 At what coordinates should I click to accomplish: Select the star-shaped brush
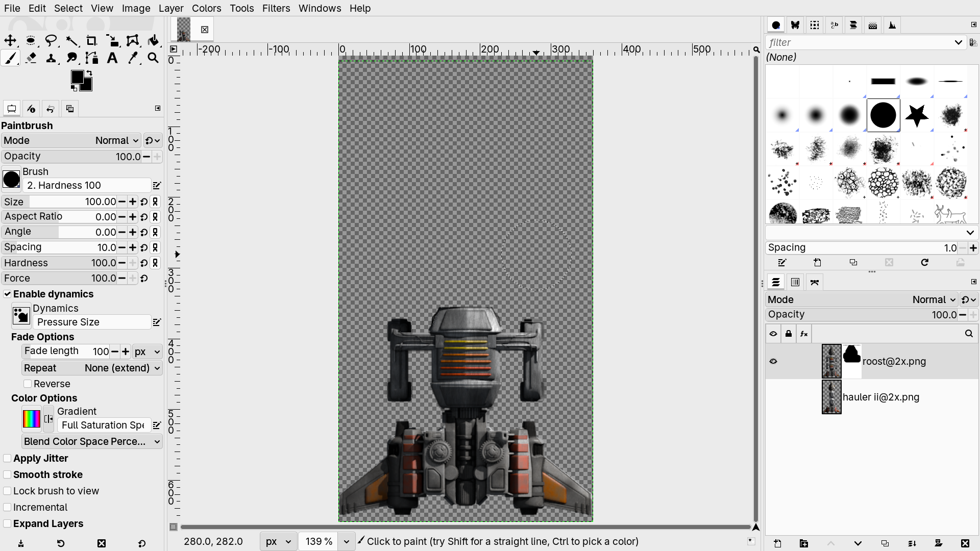(917, 115)
